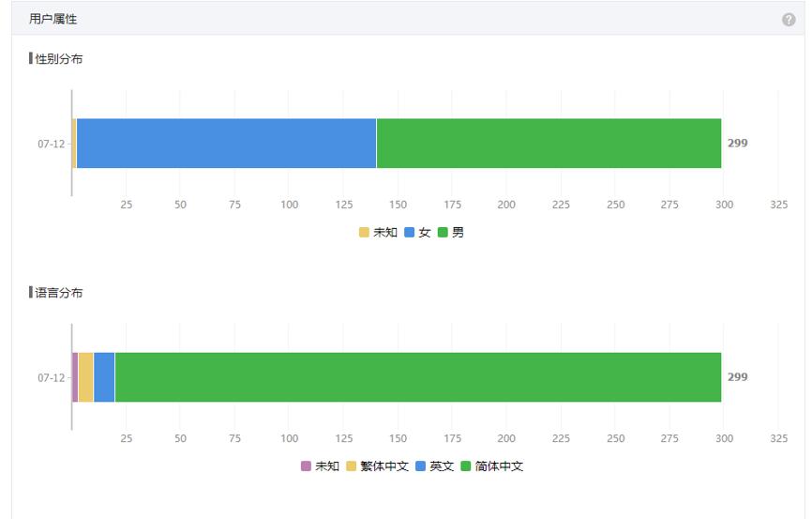Click the help question mark icon
Screen dimensions: 812x519
pos(789,20)
